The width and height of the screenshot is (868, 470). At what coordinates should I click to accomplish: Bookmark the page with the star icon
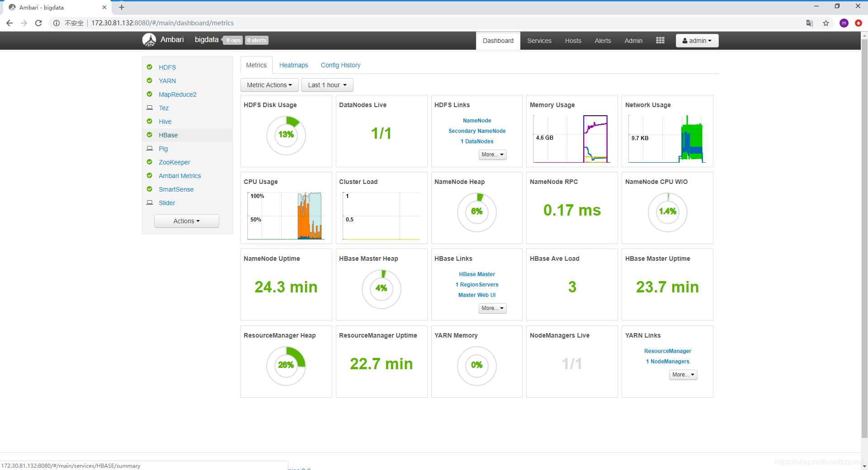tap(826, 23)
